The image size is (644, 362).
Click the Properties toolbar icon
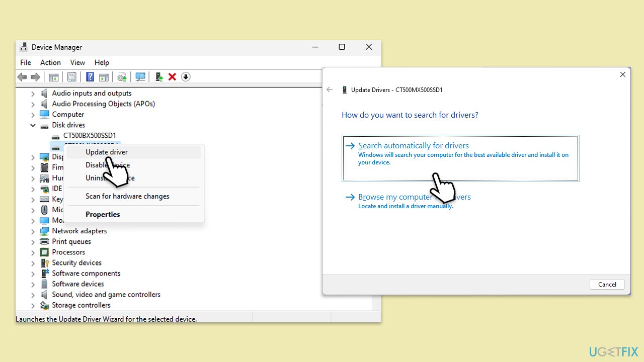(x=72, y=77)
